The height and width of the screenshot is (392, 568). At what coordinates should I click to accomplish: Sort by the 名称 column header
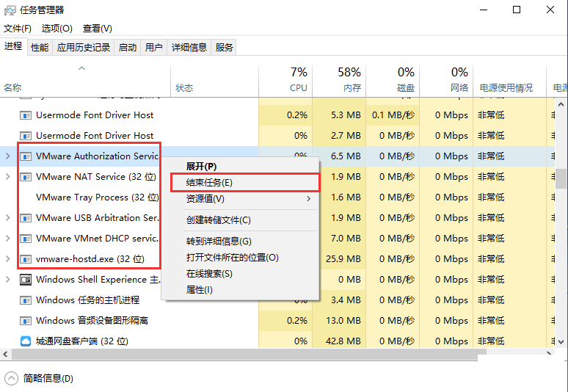[x=85, y=81]
